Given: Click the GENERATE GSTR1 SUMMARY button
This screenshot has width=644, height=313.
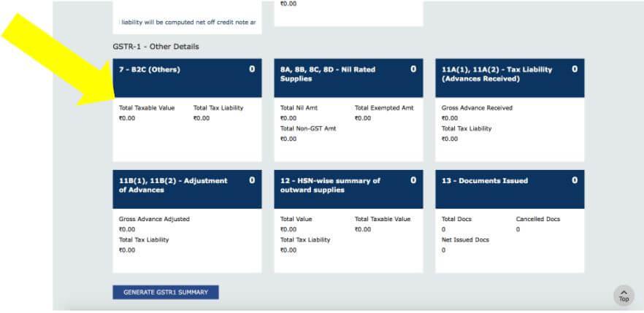Looking at the screenshot, I should [166, 293].
